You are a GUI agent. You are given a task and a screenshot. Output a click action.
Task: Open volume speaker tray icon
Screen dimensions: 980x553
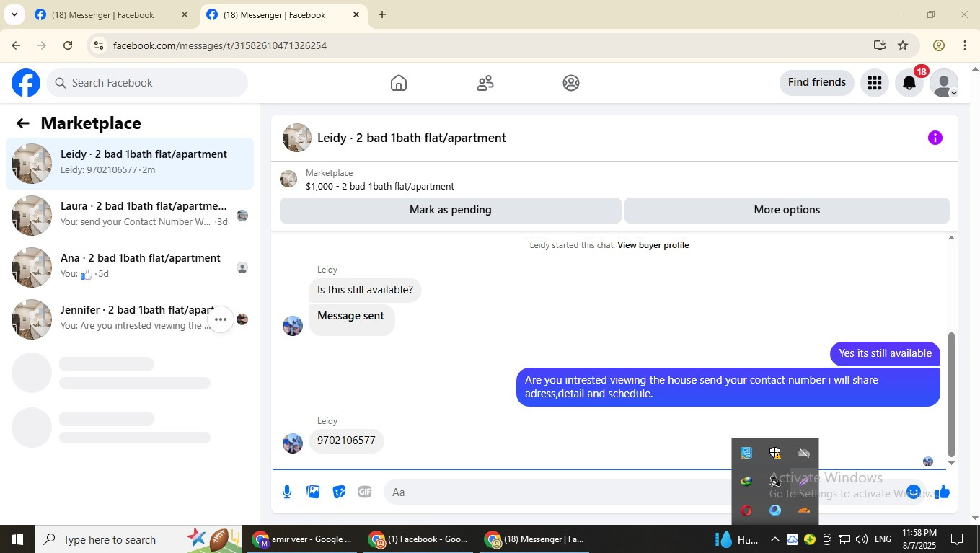pyautogui.click(x=862, y=539)
